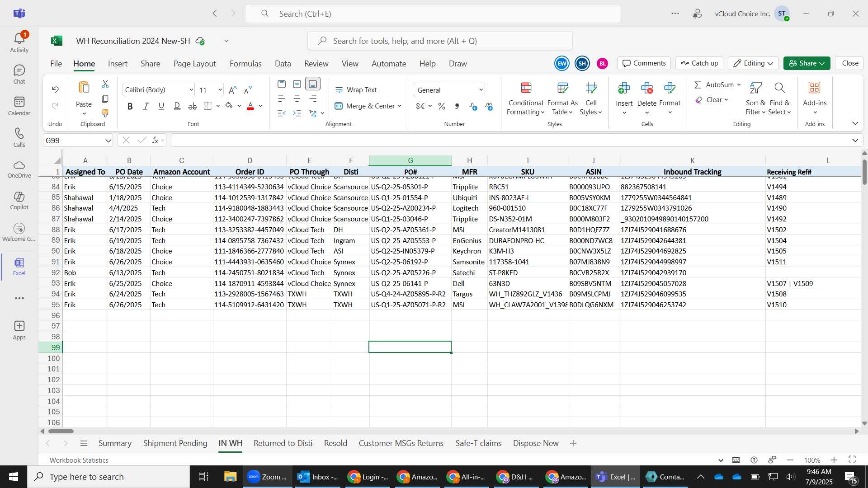
Task: Open the Name Box dropdown arrow
Action: coord(108,141)
